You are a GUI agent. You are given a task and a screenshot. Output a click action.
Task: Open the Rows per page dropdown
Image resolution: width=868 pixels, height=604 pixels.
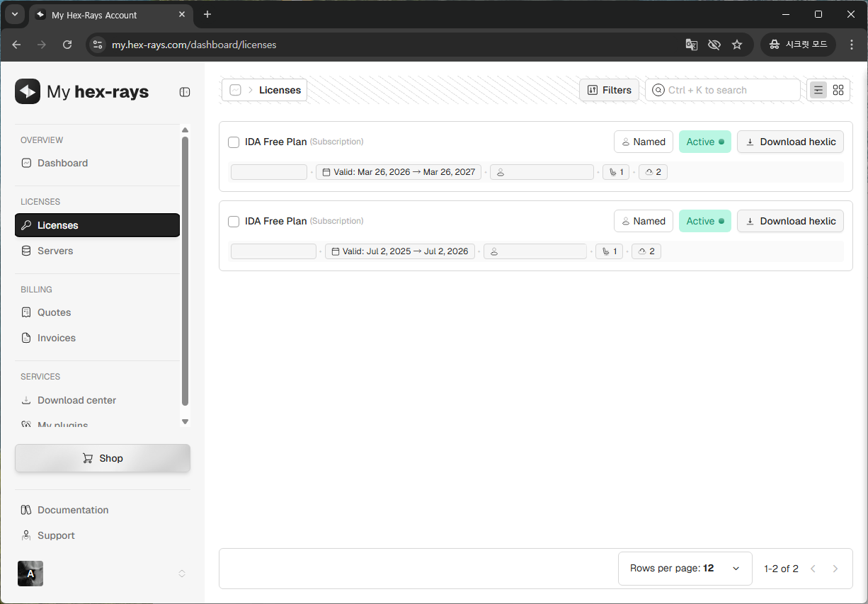(685, 569)
